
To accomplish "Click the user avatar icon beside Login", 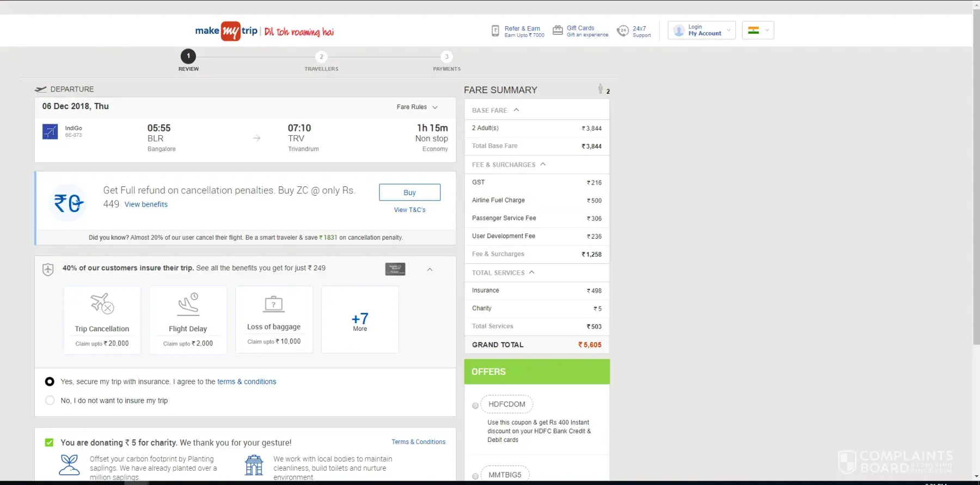I will pos(679,31).
